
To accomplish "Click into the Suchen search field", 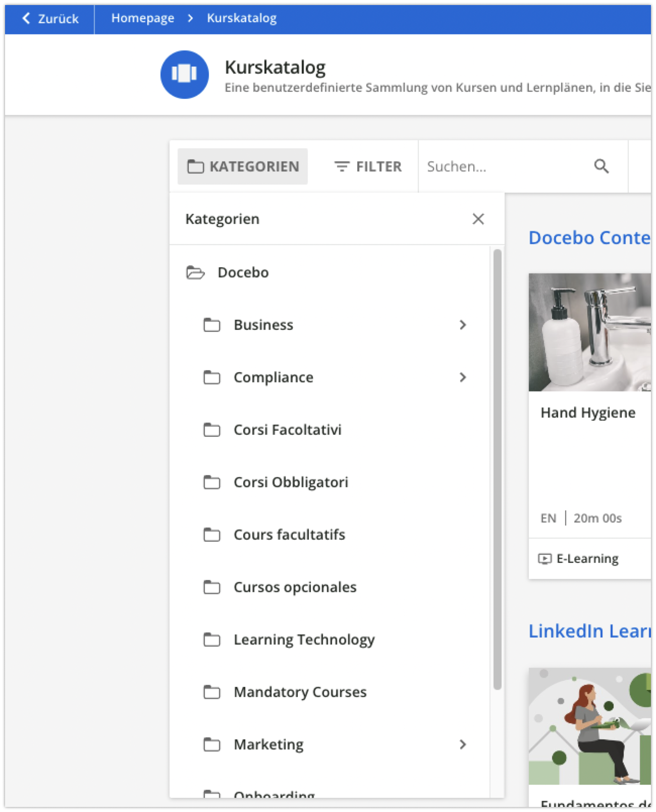I will (505, 166).
